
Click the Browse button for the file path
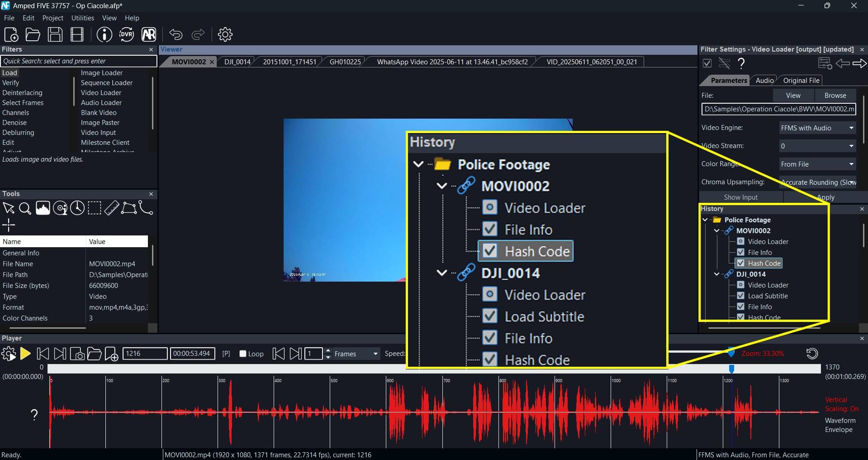(x=835, y=95)
